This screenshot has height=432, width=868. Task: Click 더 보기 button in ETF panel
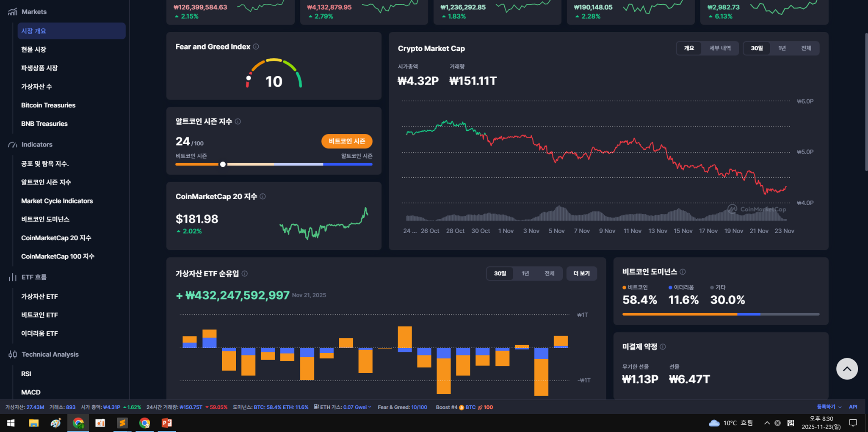(581, 273)
